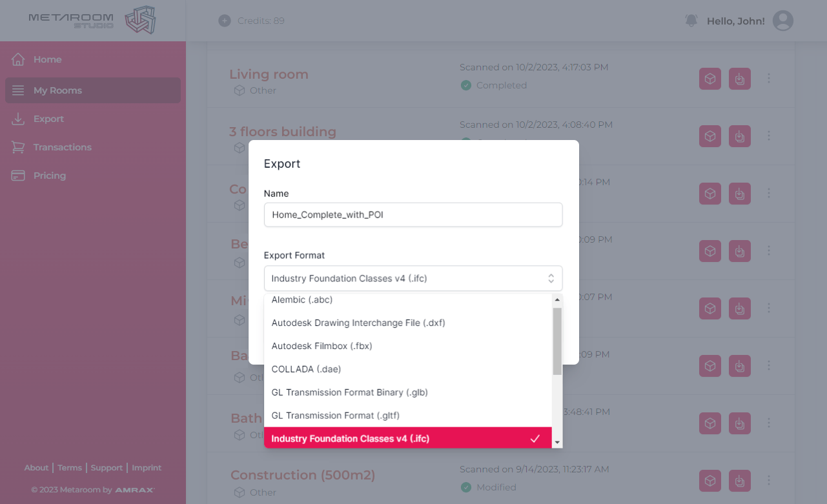Viewport: 827px width, 504px height.
Task: Open the 3D viewer for Living room
Action: (710, 78)
